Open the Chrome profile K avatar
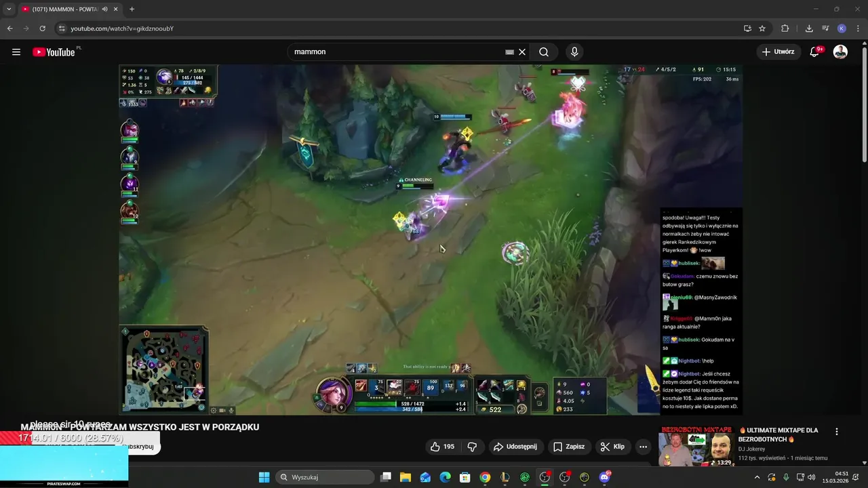 842,28
